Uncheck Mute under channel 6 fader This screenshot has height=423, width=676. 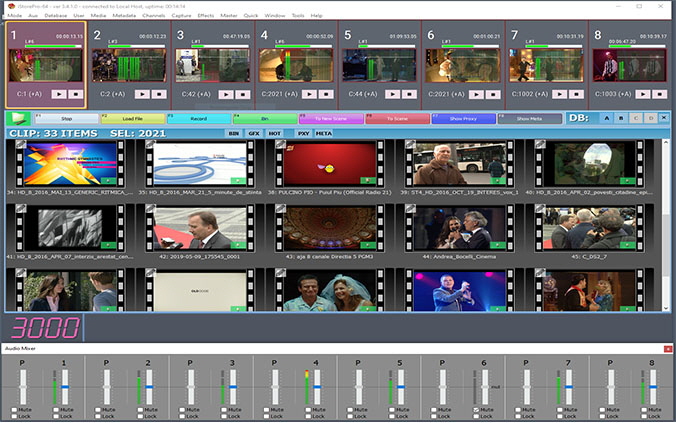point(476,410)
